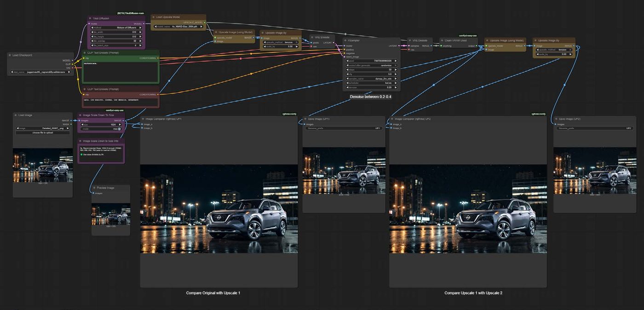Increase the size 1024 value with right arrow
The width and height of the screenshot is (644, 310).
[x=121, y=124]
